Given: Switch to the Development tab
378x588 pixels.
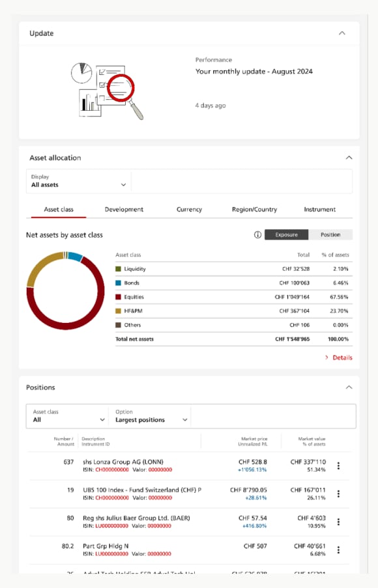Looking at the screenshot, I should click(x=124, y=209).
